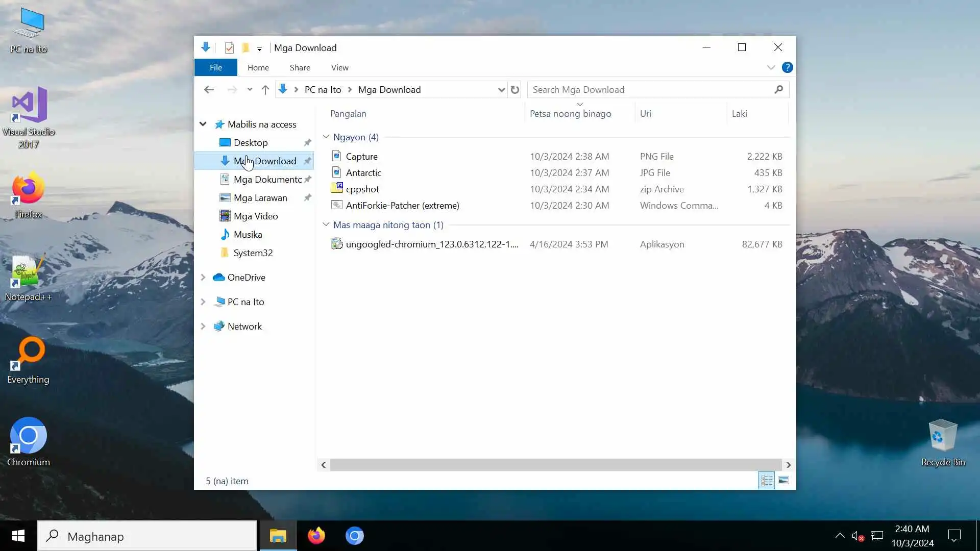Launch Firefox from the taskbar
Screen dimensions: 980x551
(x=316, y=536)
